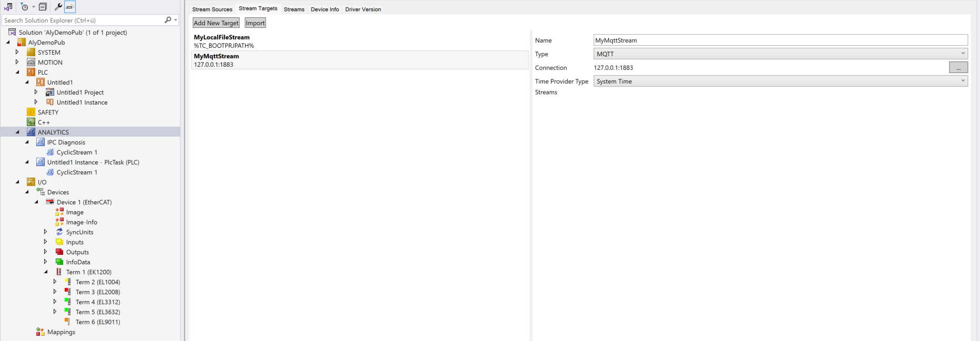The image size is (980, 341).
Task: Click the Name field containing MyMqttStream
Action: [781, 40]
